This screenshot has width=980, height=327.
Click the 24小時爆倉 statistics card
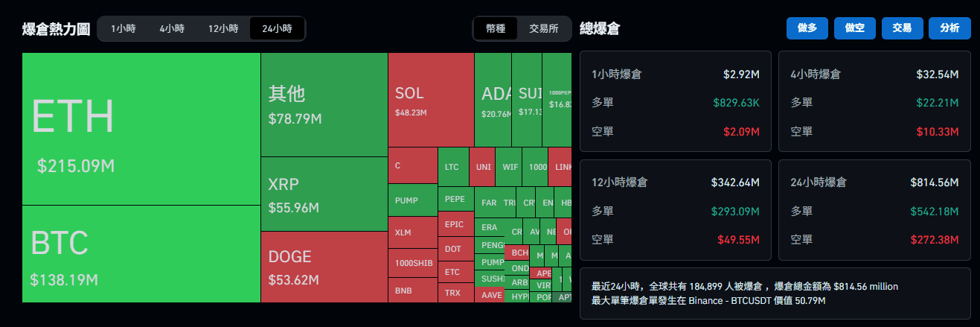(874, 210)
